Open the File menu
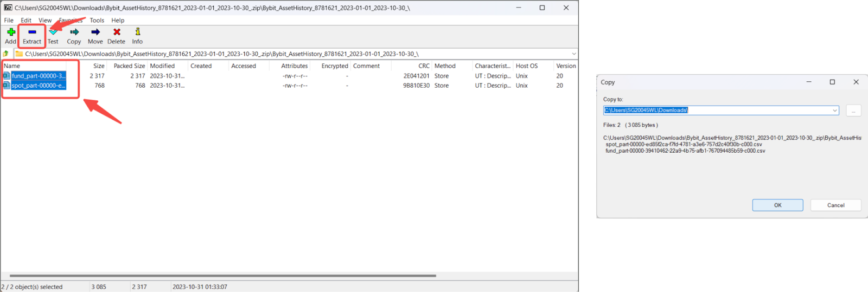Screen dimensions: 868x292 (x=9, y=20)
